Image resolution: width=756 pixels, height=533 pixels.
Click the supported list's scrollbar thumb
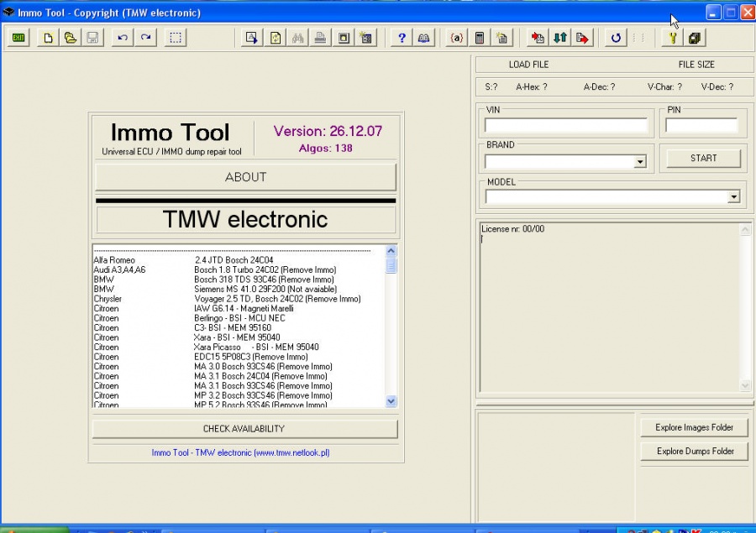point(391,265)
